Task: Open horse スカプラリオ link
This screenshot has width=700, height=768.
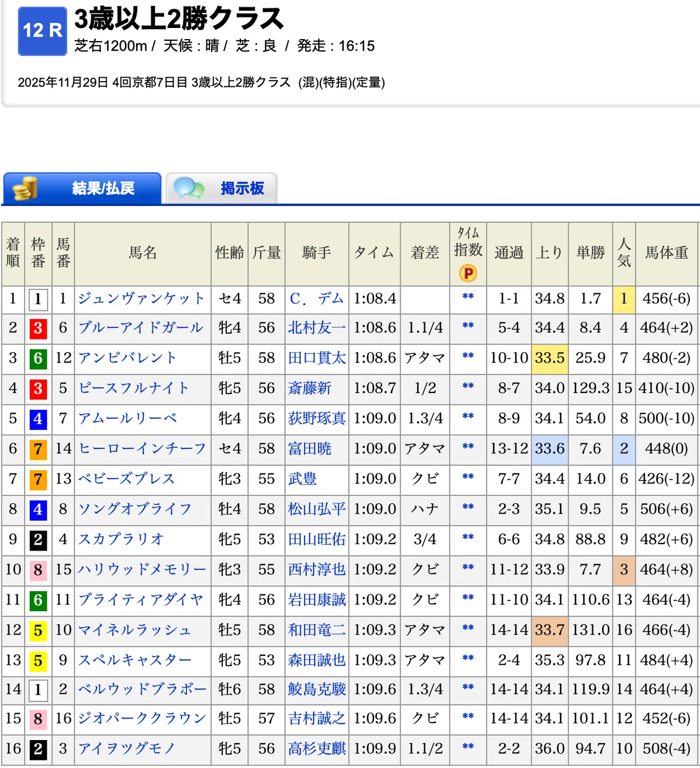Action: [121, 539]
